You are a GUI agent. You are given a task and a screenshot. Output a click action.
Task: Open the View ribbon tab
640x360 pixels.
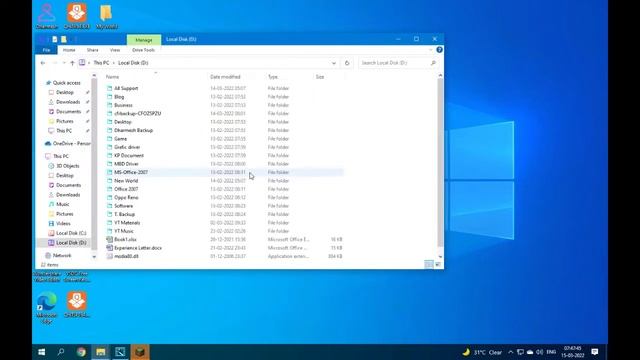[x=115, y=50]
